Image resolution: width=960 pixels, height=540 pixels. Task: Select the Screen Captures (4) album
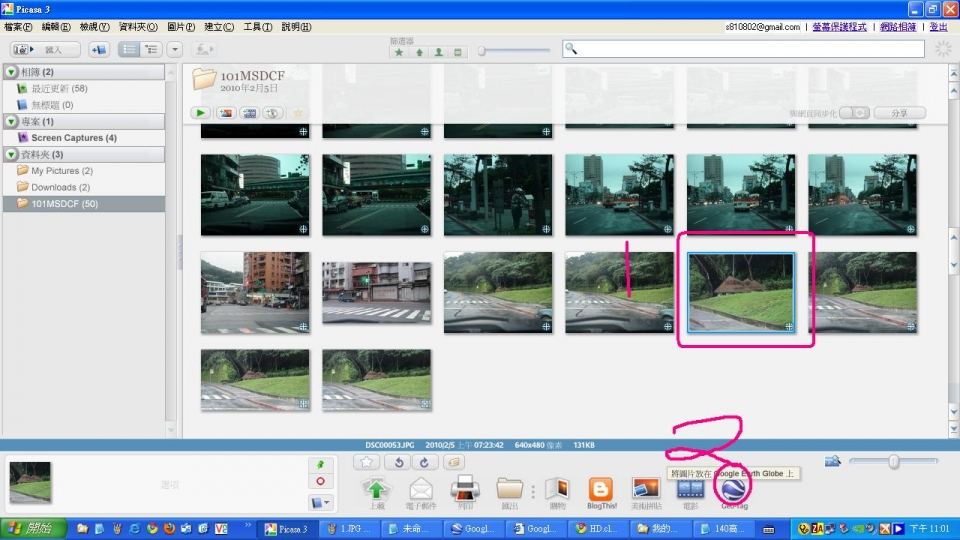click(x=73, y=138)
